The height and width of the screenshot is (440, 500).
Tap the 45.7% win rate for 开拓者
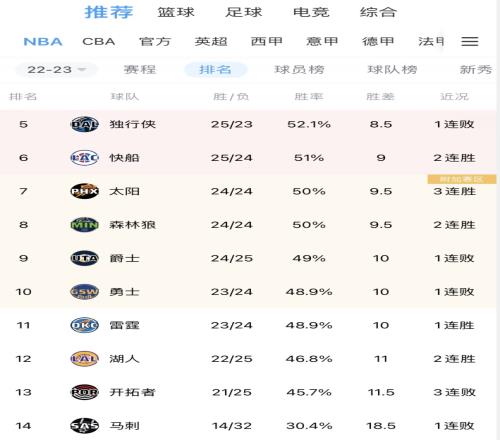309,392
